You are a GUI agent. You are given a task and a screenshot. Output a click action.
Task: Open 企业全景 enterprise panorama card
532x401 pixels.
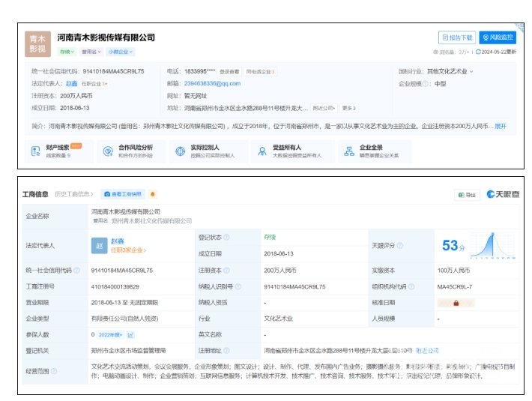[375, 151]
